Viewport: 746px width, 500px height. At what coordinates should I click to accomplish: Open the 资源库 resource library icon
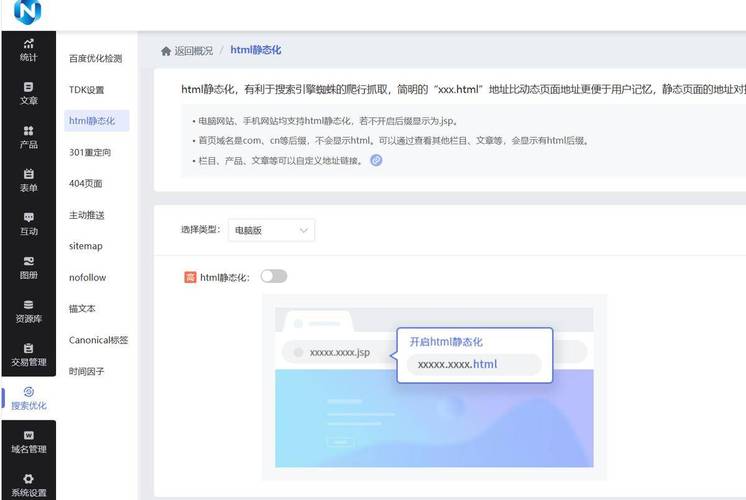point(28,305)
